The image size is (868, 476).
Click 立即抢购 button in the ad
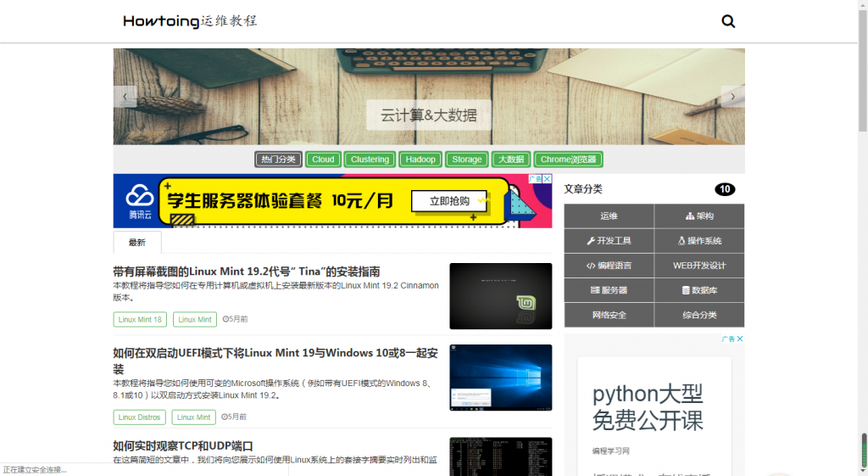pyautogui.click(x=449, y=201)
